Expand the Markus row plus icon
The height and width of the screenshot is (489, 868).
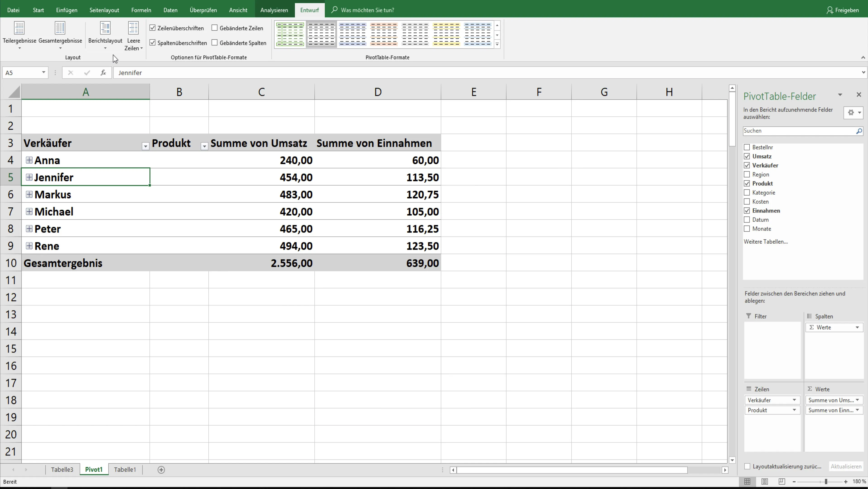(29, 194)
